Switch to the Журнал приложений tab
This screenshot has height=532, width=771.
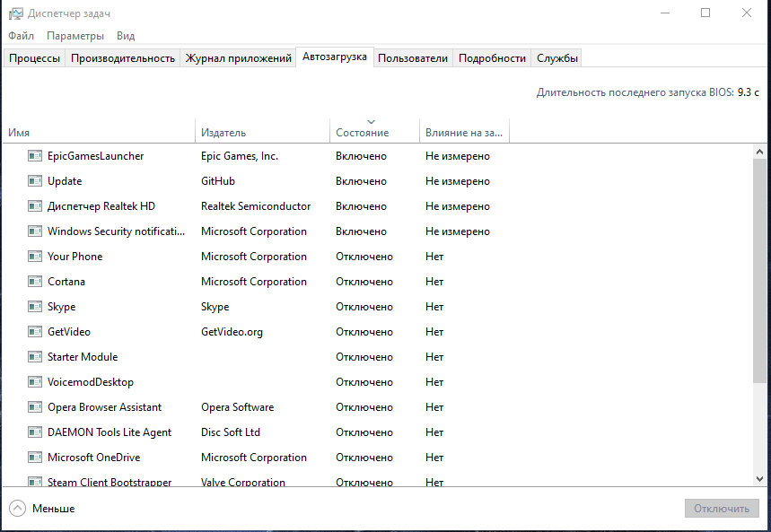[x=239, y=58]
